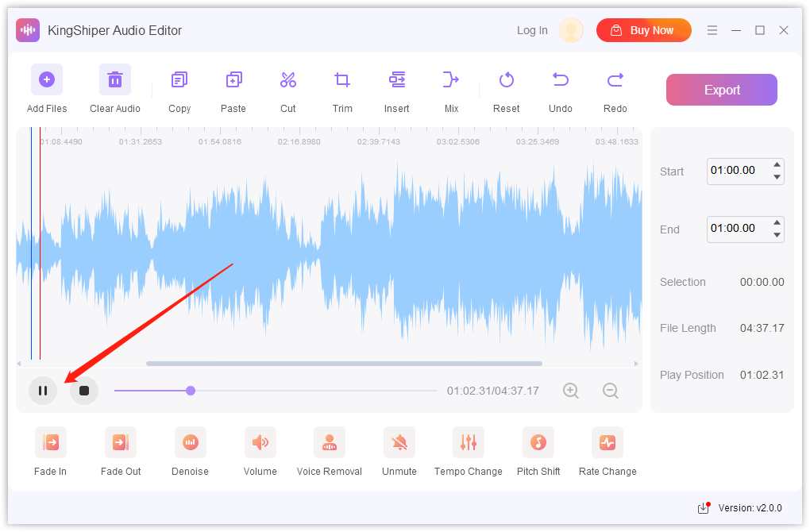
Task: Click the 02:39.7143 timeline marker
Action: pos(379,141)
